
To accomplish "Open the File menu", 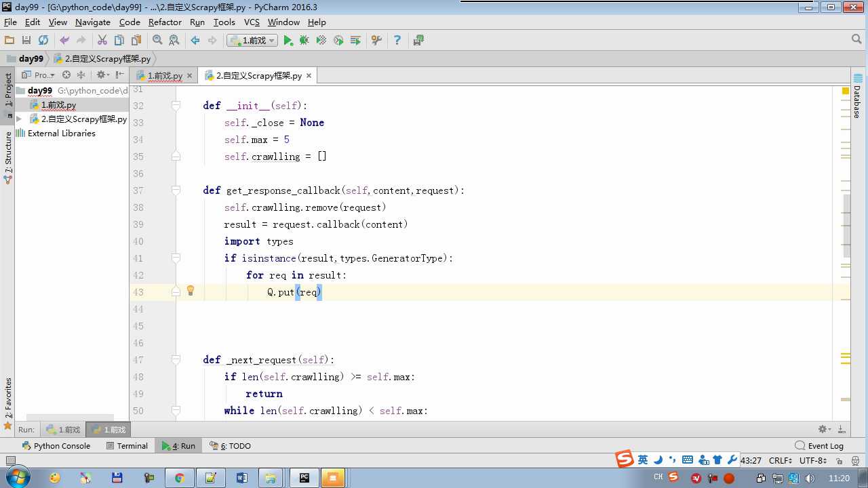I will (x=10, y=22).
